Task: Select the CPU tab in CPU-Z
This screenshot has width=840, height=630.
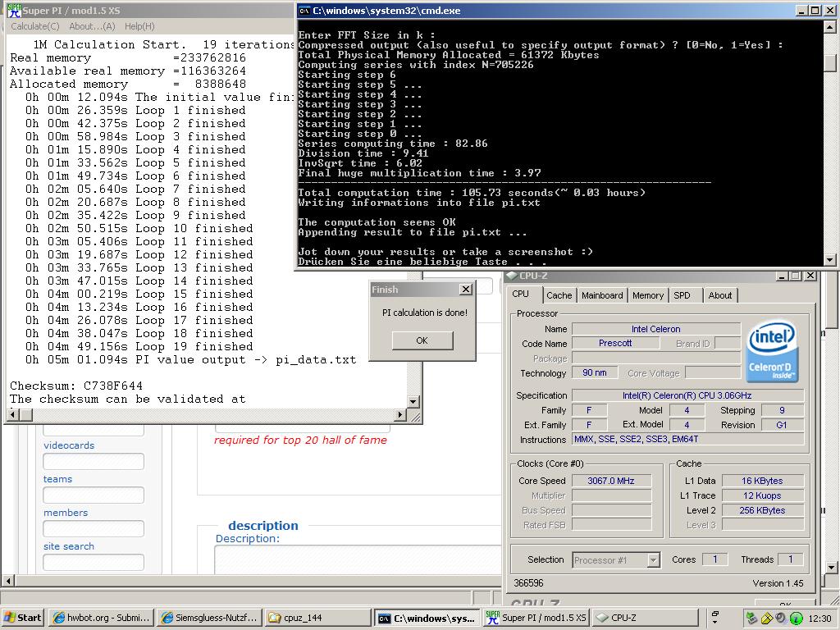Action: click(520, 294)
